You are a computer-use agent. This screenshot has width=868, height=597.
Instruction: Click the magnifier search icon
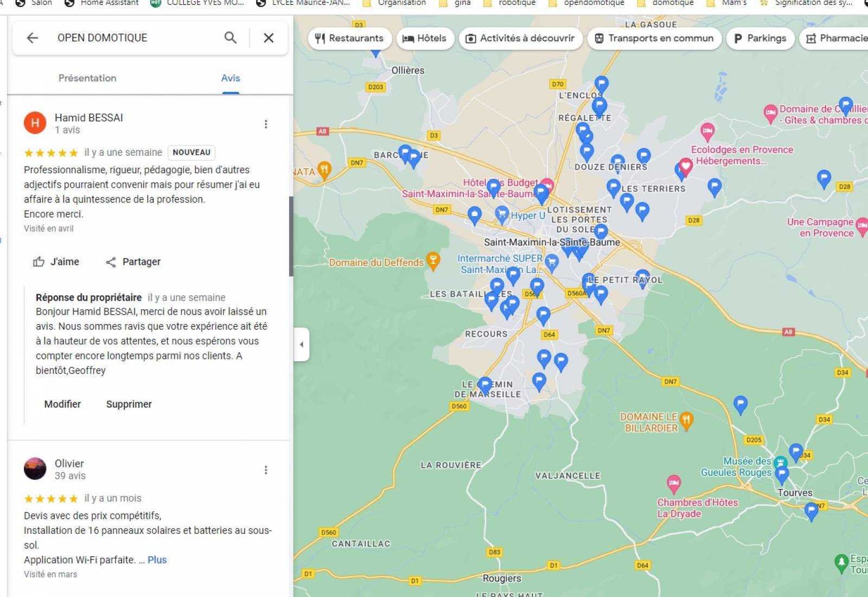(231, 37)
